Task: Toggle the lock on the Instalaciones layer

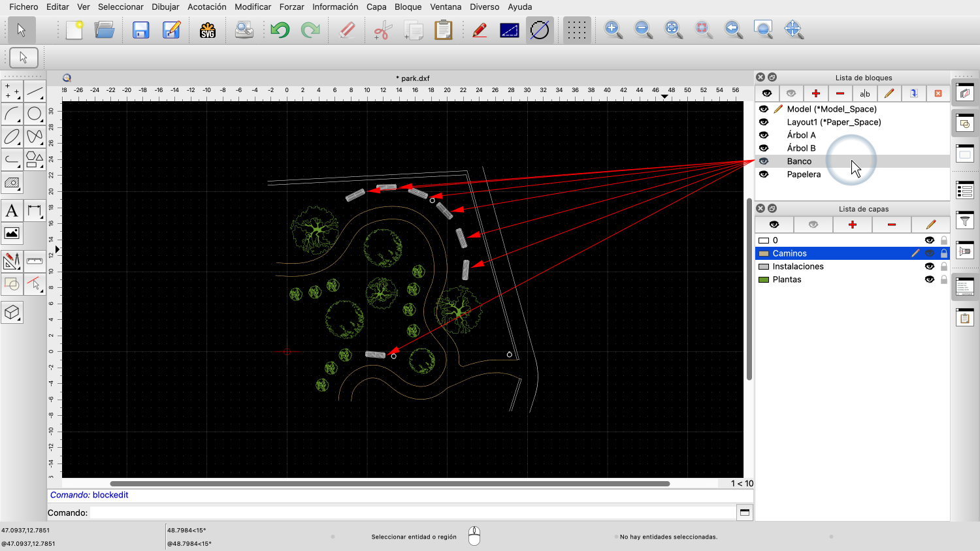Action: pos(943,266)
